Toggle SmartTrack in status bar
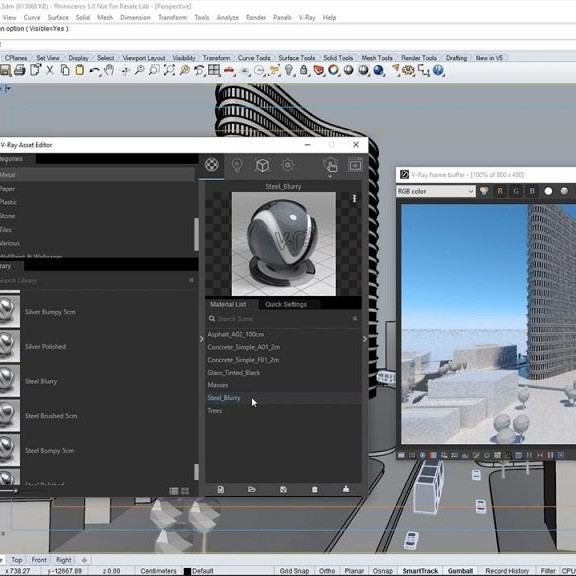 point(420,571)
